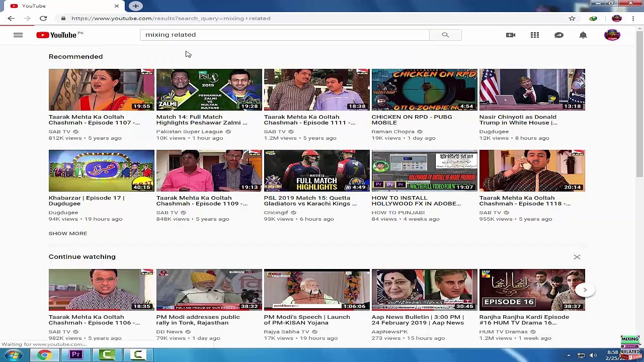Bookmark this page with the star icon
The width and height of the screenshot is (644, 362).
(x=572, y=18)
